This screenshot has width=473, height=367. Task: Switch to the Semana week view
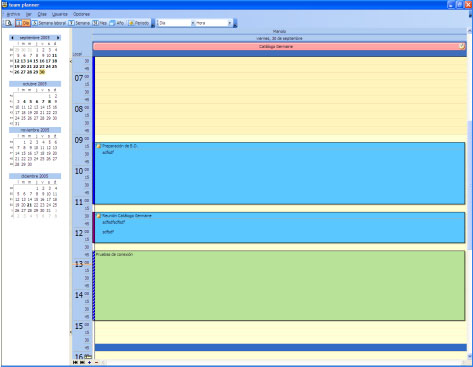click(x=79, y=23)
